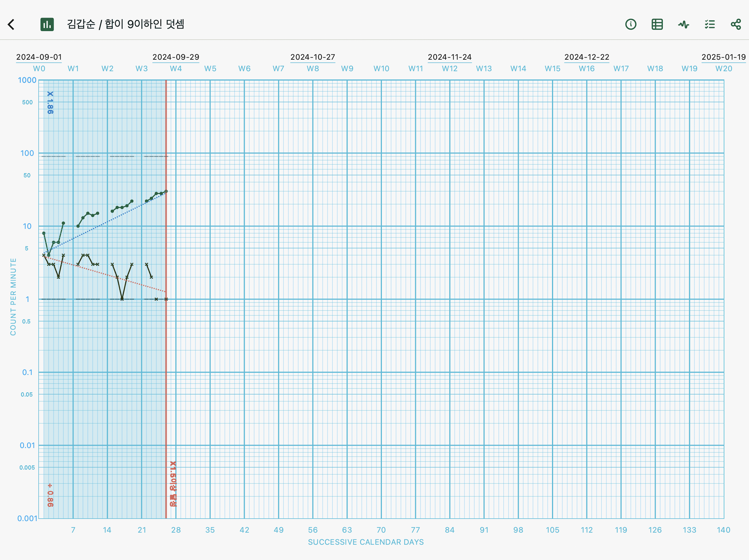Open the checklist icon
Image resolution: width=749 pixels, height=560 pixels.
(710, 24)
